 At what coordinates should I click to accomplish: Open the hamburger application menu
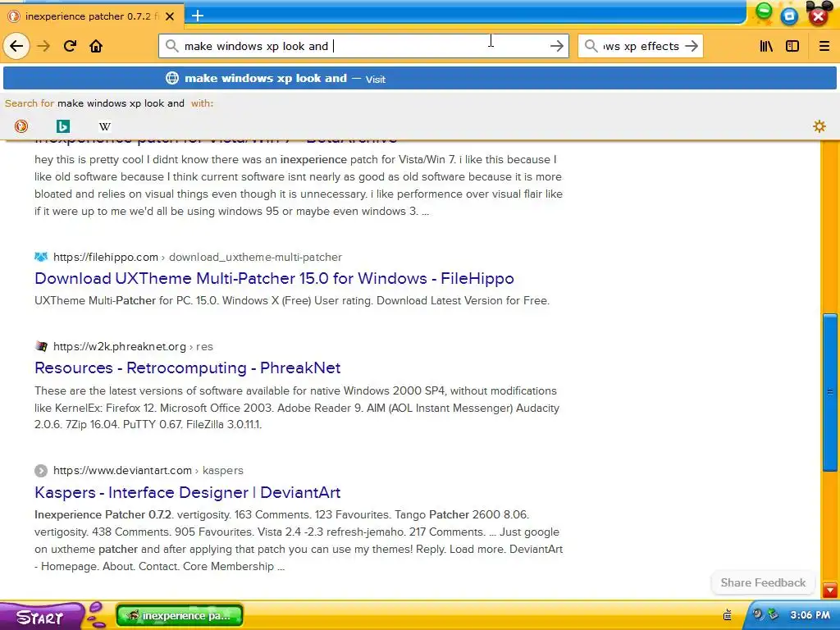(x=824, y=46)
